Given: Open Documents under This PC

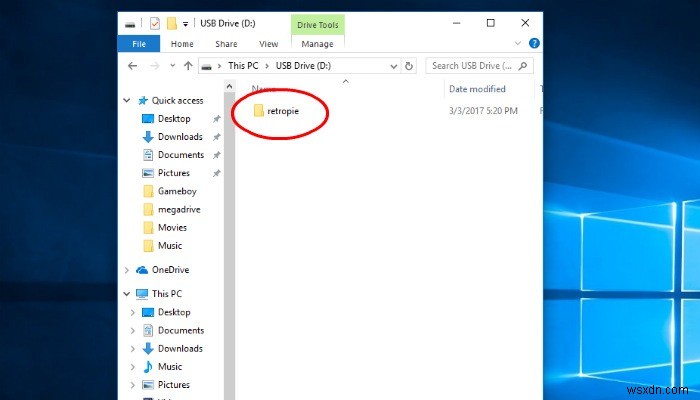Looking at the screenshot, I should (x=181, y=330).
